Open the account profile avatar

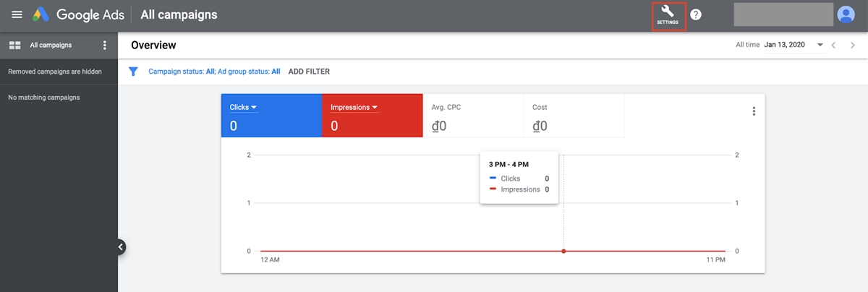click(846, 14)
